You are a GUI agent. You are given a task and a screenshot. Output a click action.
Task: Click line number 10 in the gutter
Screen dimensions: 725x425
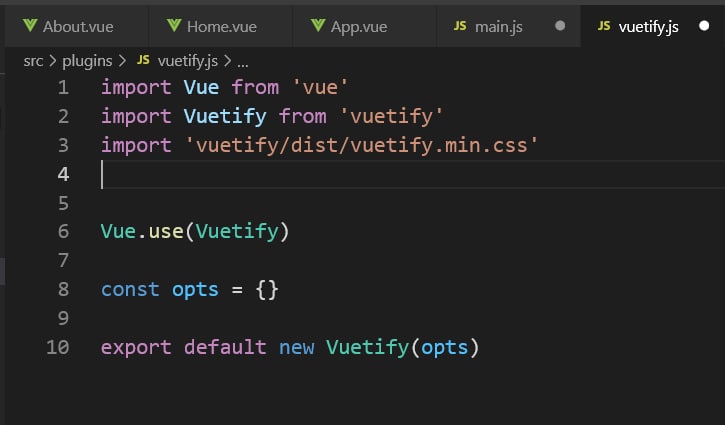click(58, 347)
